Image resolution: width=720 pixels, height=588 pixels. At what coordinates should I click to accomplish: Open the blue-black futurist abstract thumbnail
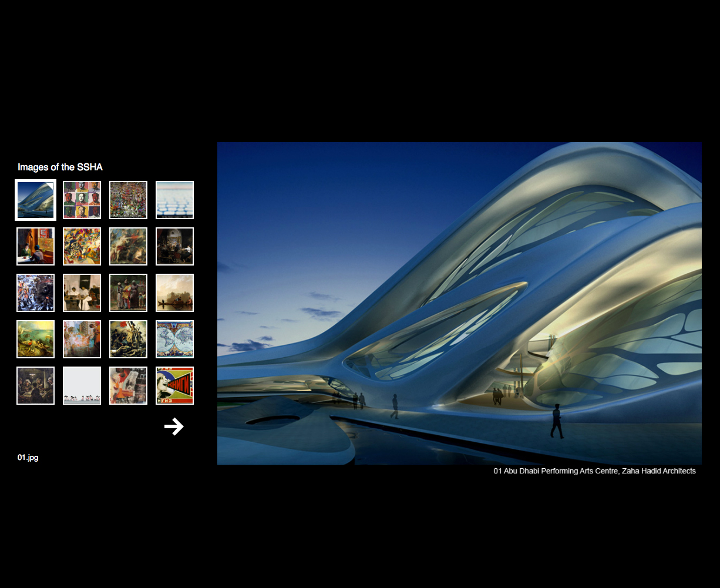36,293
